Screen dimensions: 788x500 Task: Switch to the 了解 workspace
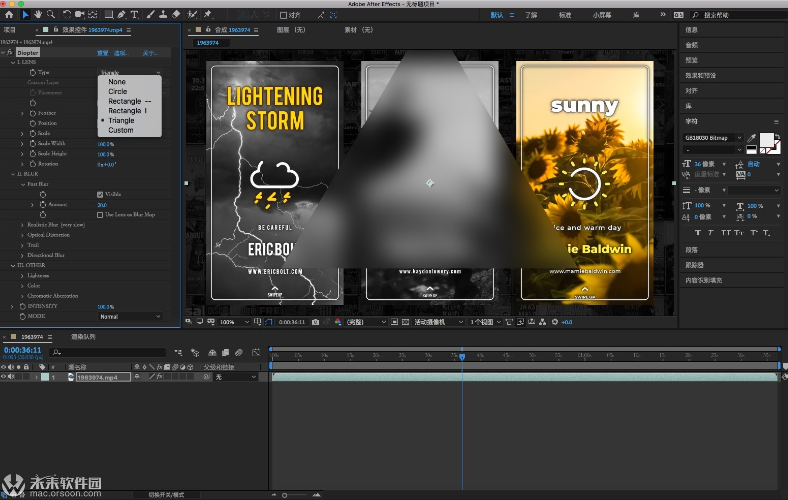(x=530, y=15)
